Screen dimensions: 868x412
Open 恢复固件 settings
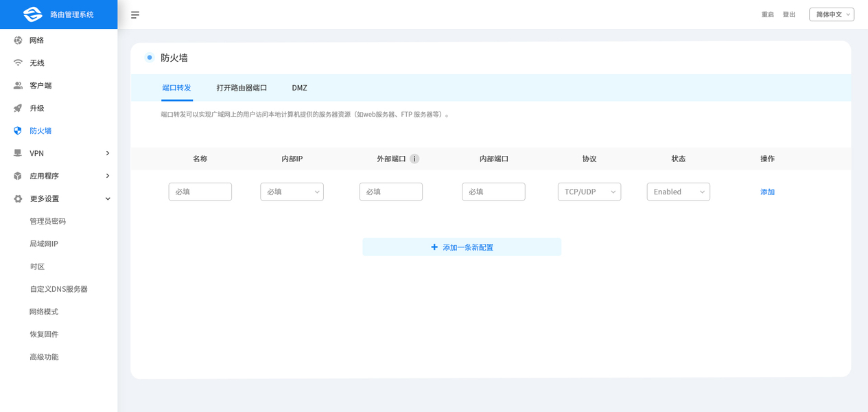pyautogui.click(x=44, y=334)
